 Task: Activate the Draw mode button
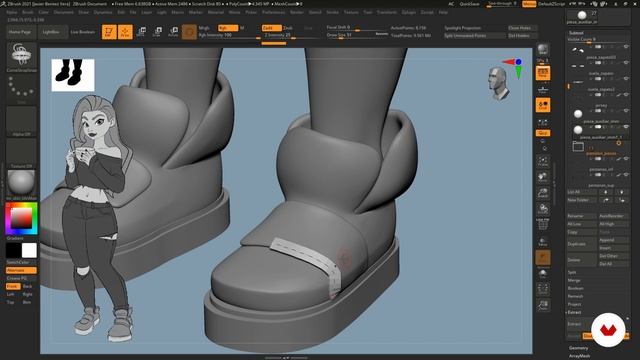pyautogui.click(x=125, y=32)
